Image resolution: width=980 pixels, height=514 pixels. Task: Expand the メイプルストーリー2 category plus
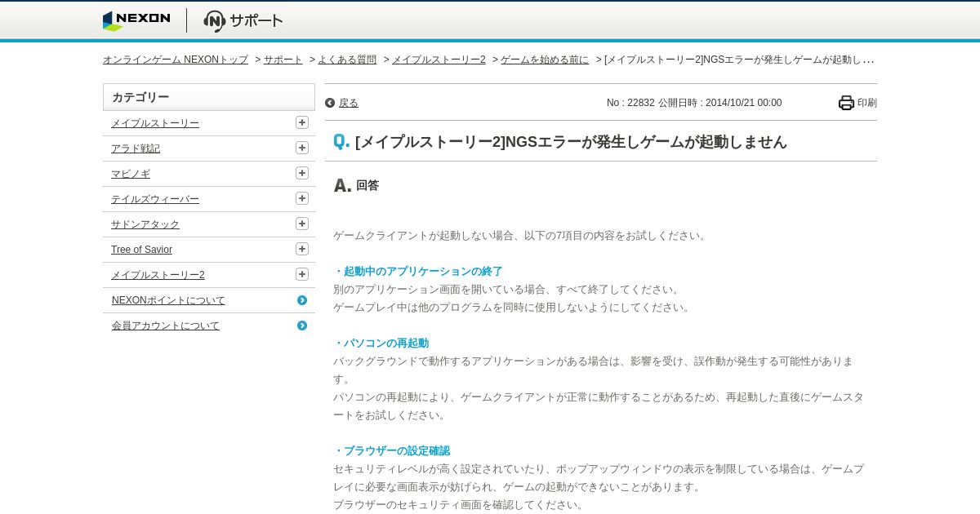(302, 274)
